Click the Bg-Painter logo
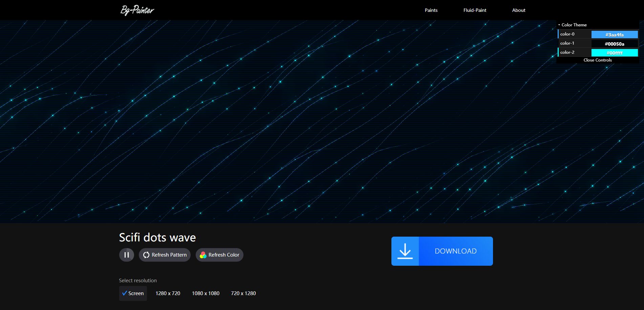This screenshot has width=644, height=310. (137, 10)
